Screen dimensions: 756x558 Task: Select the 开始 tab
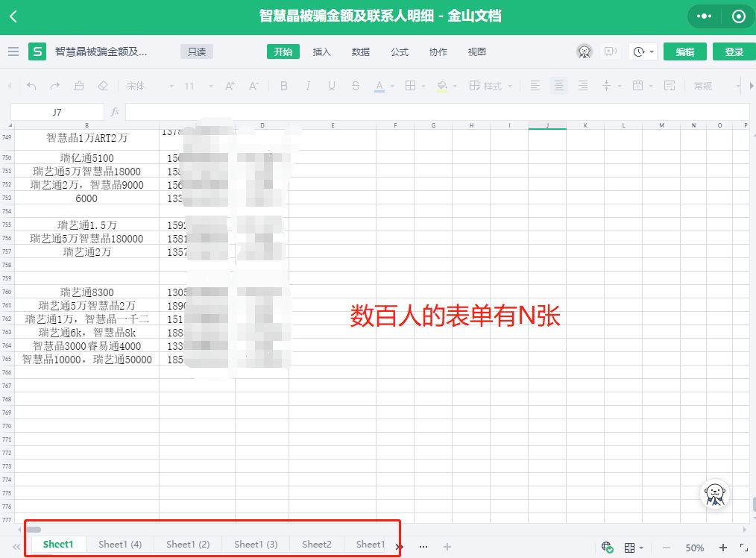[283, 51]
